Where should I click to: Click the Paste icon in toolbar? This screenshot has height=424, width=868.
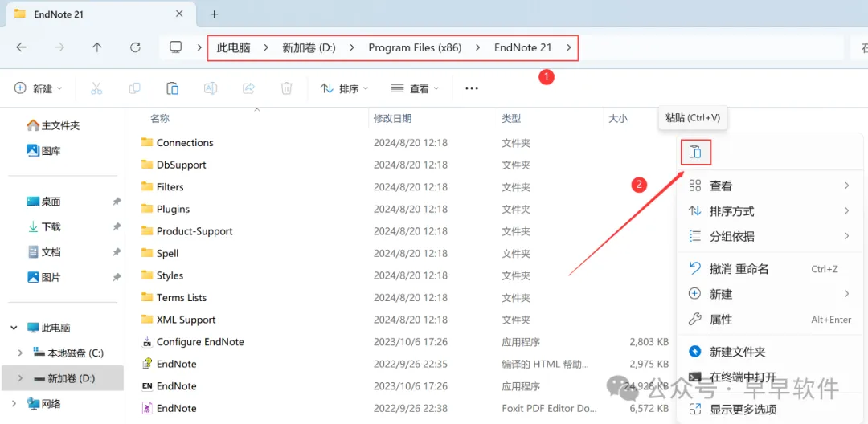(x=172, y=88)
